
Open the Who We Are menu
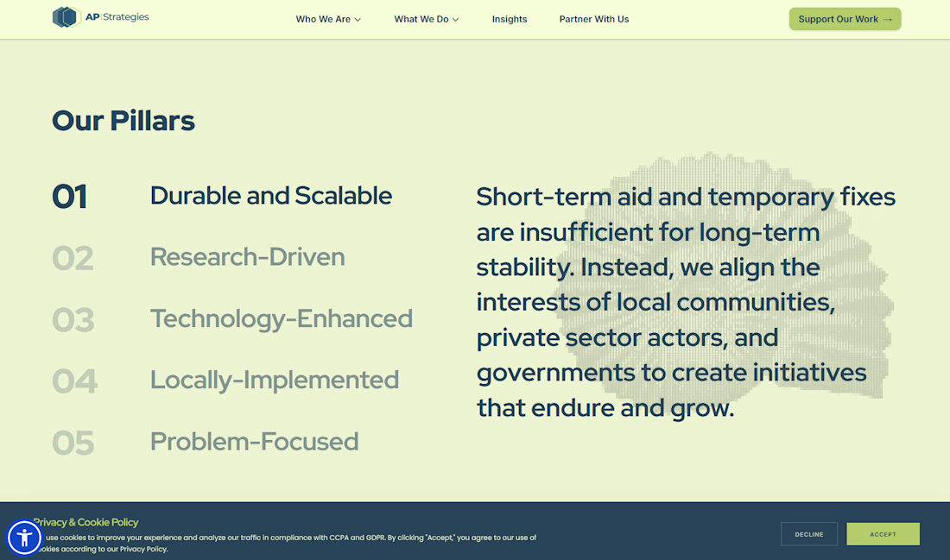click(328, 19)
